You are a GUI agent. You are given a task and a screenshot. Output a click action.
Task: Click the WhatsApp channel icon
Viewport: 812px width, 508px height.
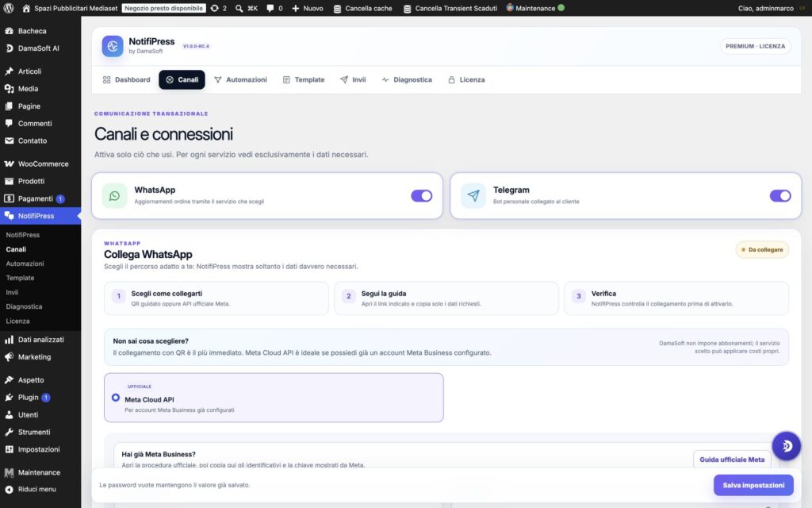click(114, 195)
